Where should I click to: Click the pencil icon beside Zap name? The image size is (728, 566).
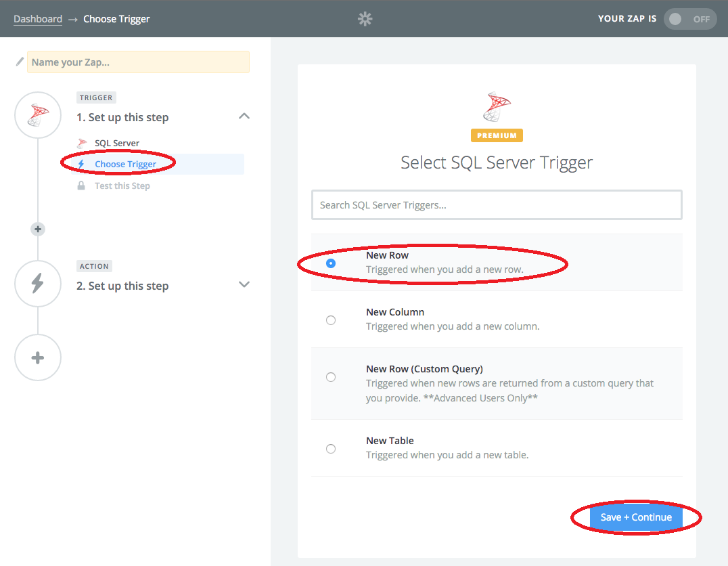[20, 62]
